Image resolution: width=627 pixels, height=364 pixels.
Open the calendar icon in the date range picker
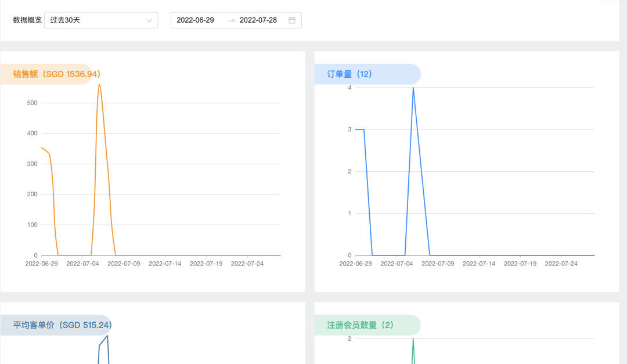[x=292, y=20]
